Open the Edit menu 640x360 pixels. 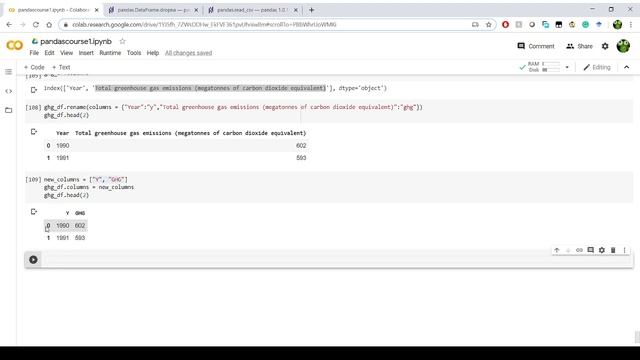[x=49, y=53]
